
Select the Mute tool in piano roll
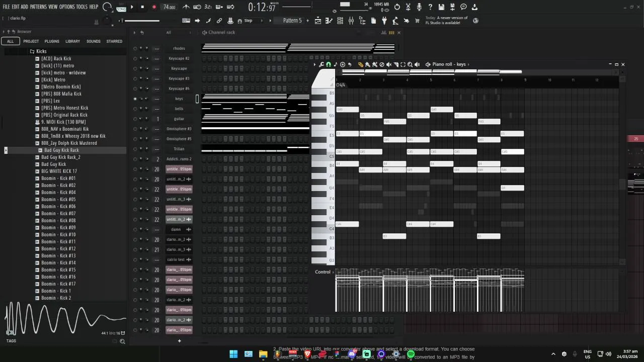(x=388, y=64)
